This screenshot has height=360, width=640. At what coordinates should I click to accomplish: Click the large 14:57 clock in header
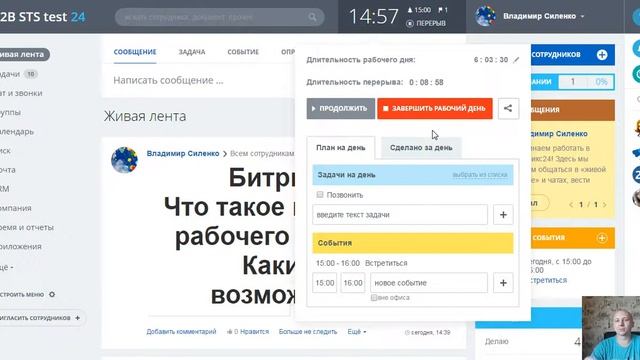373,17
